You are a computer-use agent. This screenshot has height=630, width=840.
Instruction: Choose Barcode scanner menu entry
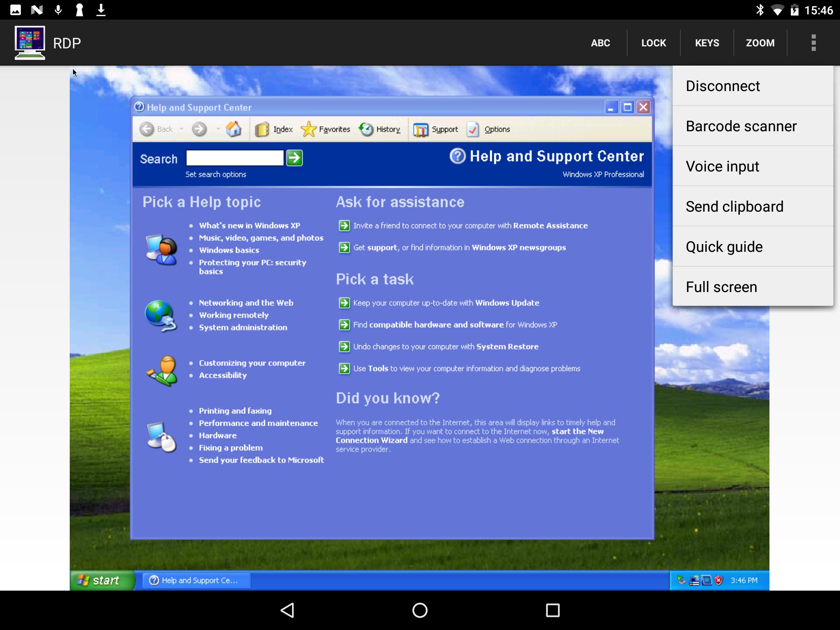[x=753, y=126]
